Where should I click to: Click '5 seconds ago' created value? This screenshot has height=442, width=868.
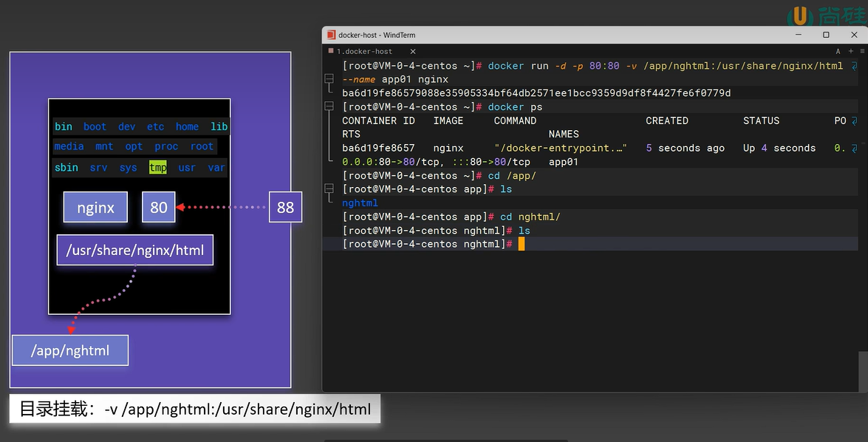click(686, 148)
